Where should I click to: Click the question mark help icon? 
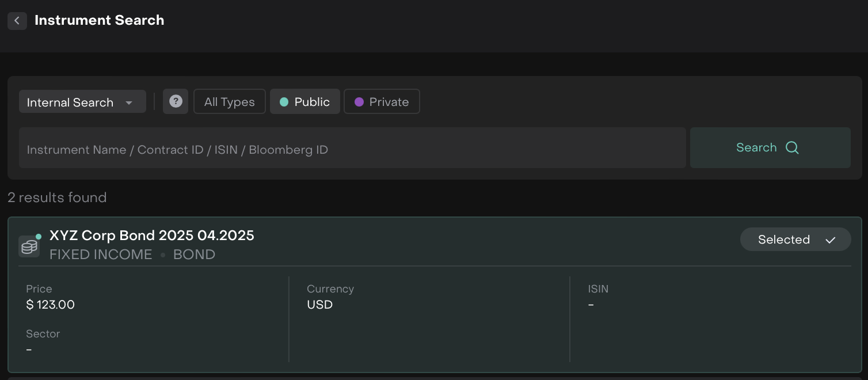pos(176,101)
